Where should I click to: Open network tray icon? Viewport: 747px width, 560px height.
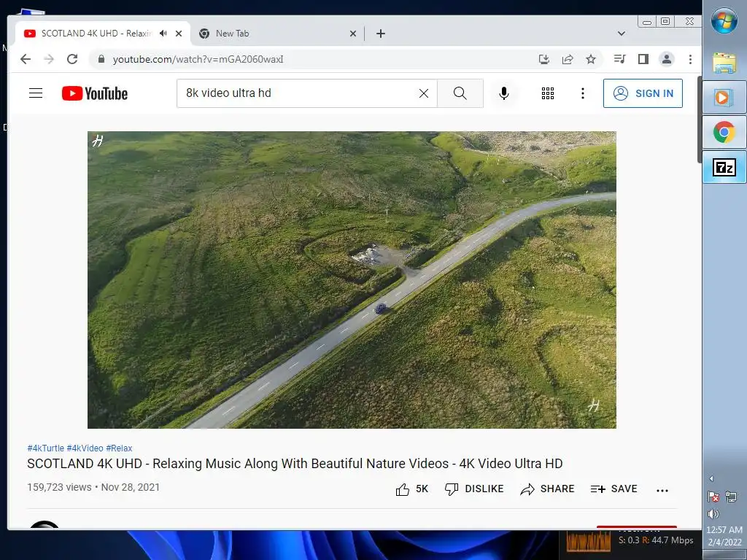pyautogui.click(x=731, y=497)
